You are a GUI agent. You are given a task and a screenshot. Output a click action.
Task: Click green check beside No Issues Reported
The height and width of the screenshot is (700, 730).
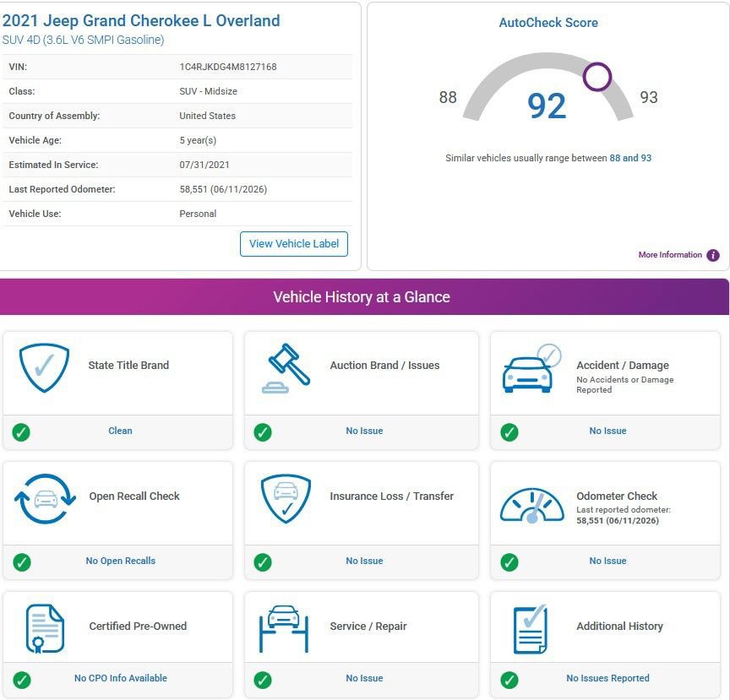pos(509,680)
